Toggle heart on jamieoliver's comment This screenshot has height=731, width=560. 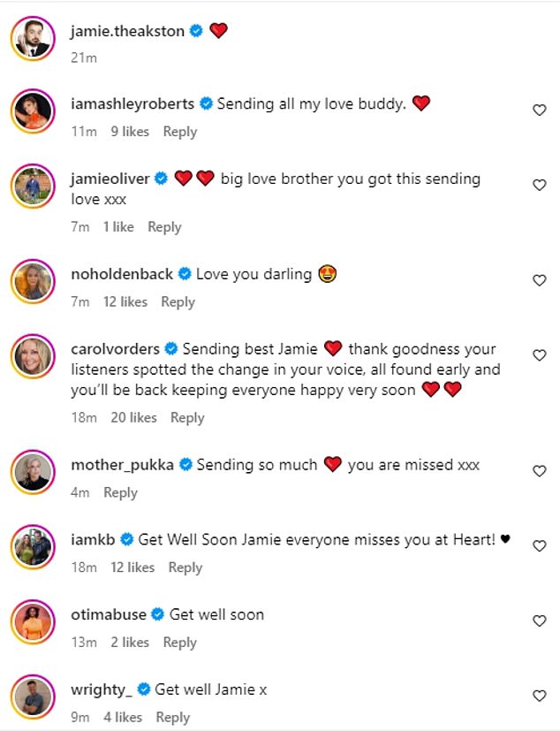pyautogui.click(x=539, y=185)
